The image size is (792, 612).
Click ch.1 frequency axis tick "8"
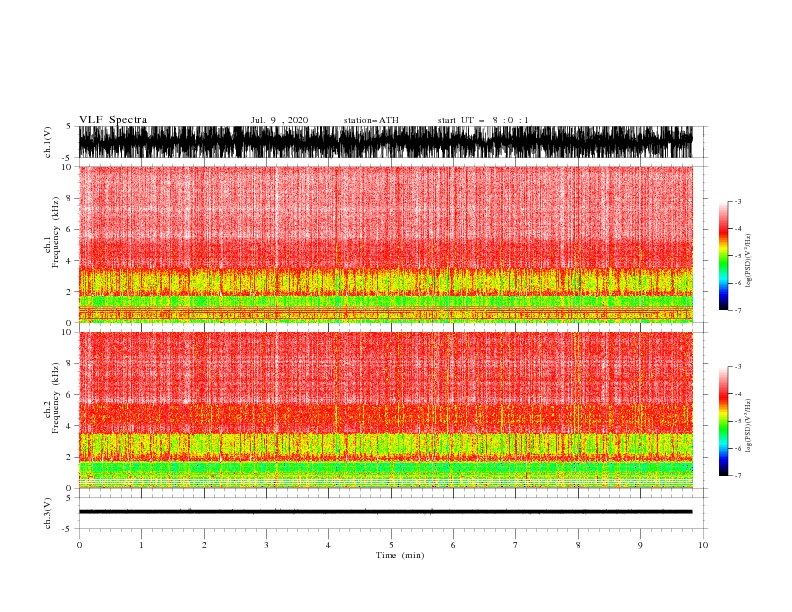[x=69, y=198]
